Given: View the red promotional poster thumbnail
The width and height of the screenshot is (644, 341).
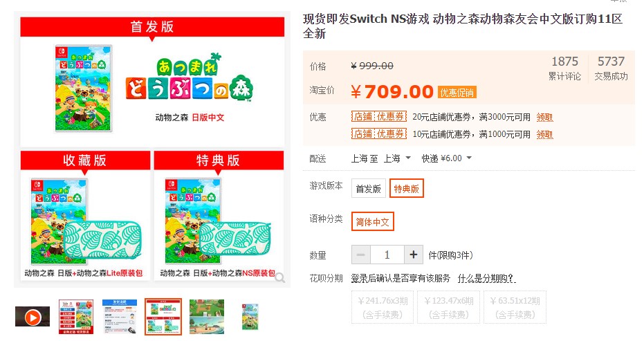Looking at the screenshot, I should pos(76,317).
